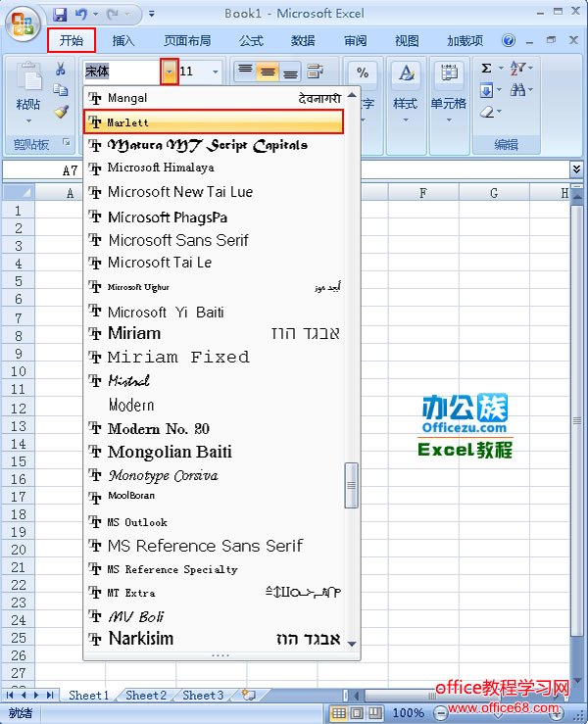Viewport: 588px width, 724px height.
Task: Choose the Marlett font
Action: [x=214, y=121]
